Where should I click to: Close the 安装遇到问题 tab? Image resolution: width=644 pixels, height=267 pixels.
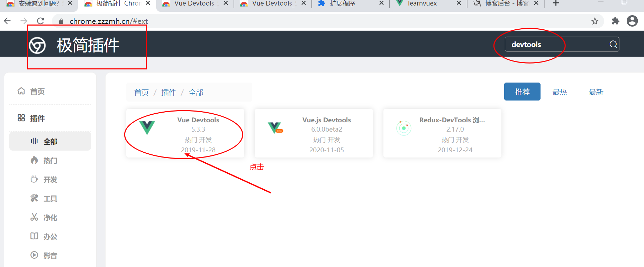pos(70,3)
